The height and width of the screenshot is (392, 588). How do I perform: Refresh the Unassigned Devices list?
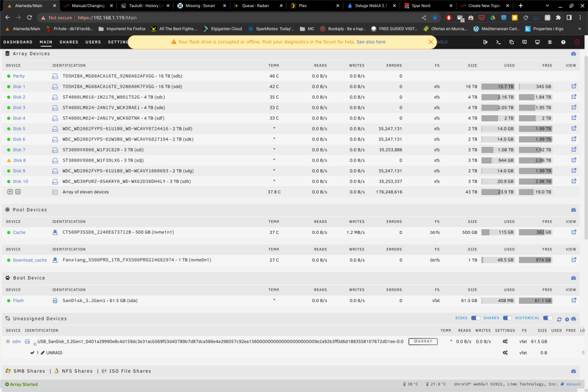point(559,319)
